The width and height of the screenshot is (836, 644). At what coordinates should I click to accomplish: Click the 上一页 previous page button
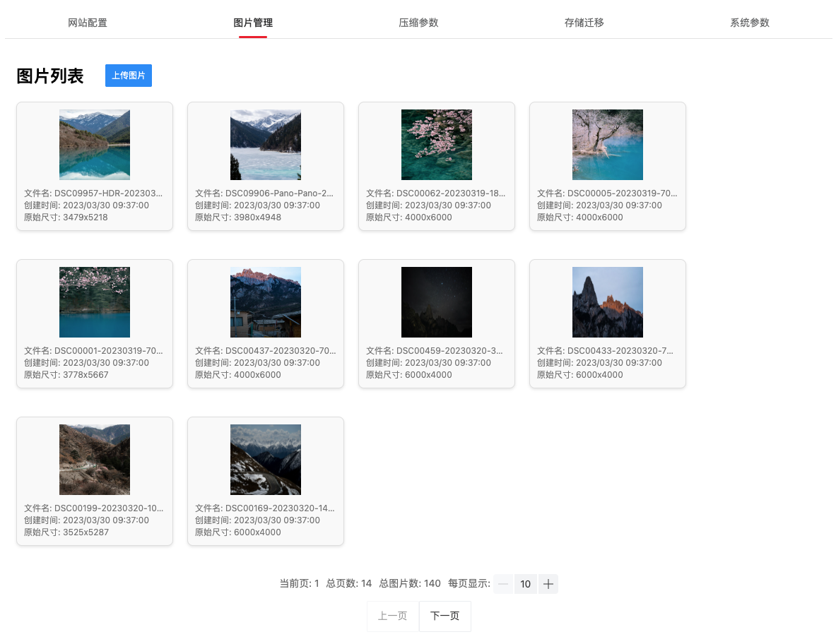[393, 616]
